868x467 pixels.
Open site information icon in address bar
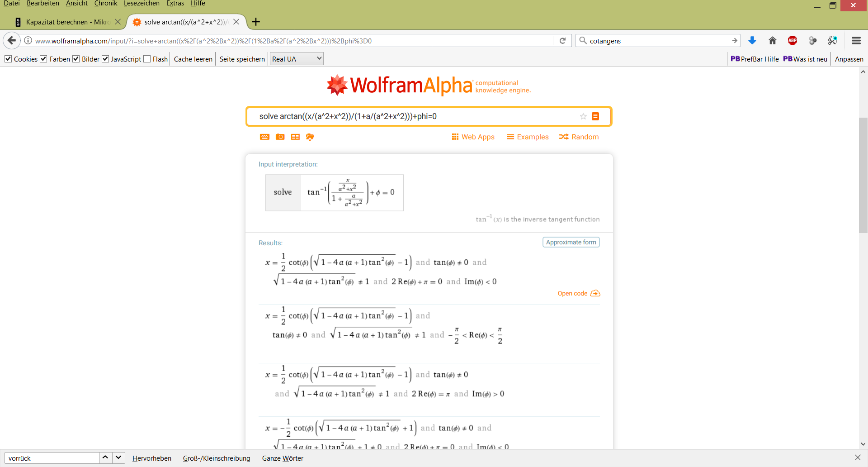point(28,41)
